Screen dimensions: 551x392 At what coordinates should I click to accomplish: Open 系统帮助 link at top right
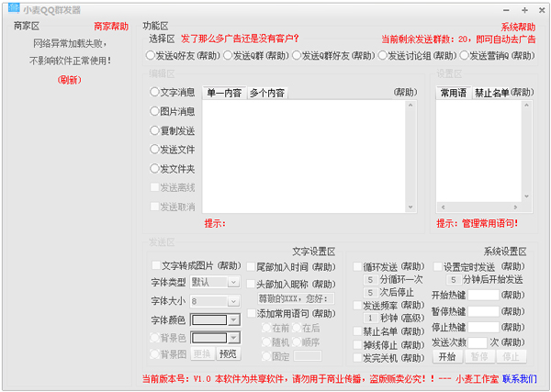(518, 27)
